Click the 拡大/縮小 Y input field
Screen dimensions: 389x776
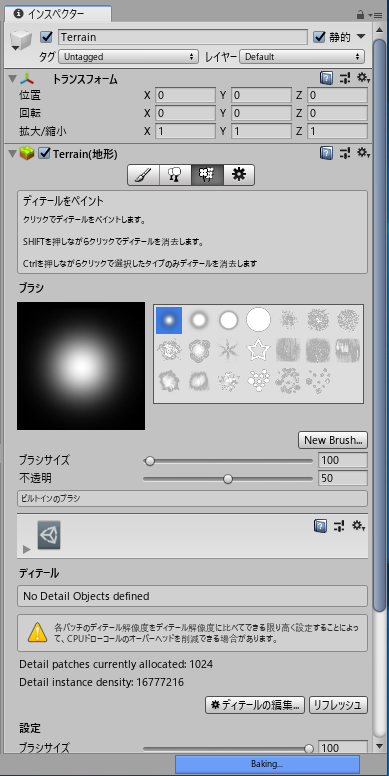pos(261,131)
